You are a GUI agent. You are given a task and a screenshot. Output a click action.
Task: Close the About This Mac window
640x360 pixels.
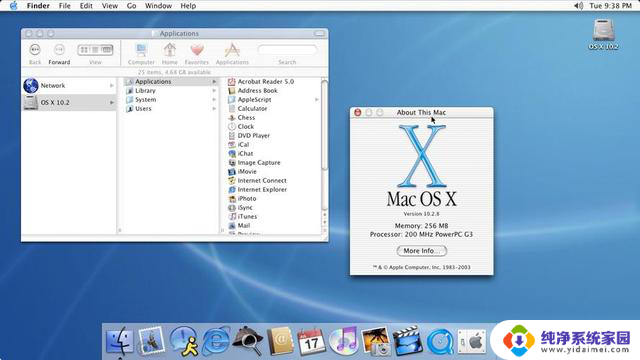coord(358,112)
